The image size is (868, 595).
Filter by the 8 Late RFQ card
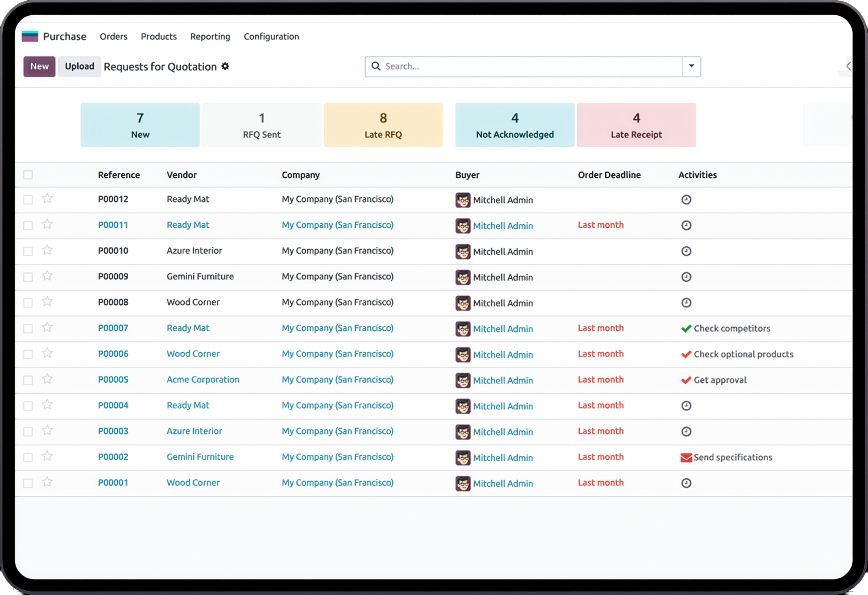pos(383,125)
